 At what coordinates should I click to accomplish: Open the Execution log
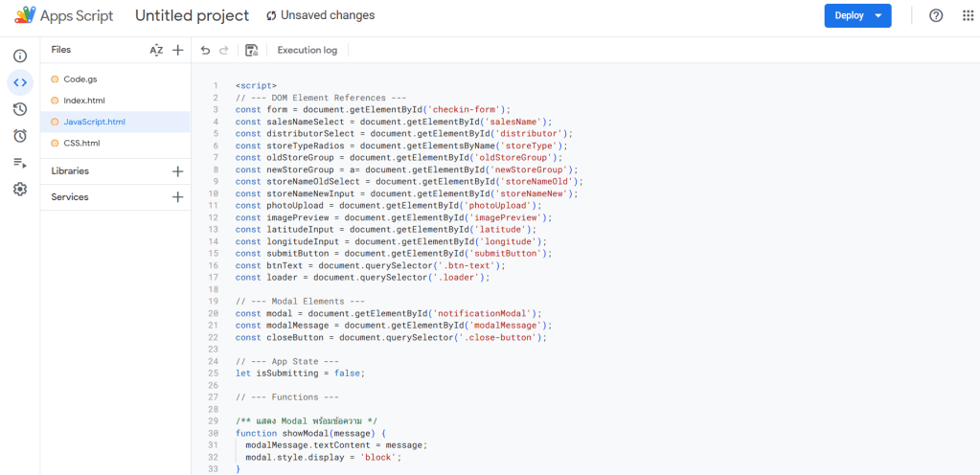(x=307, y=50)
